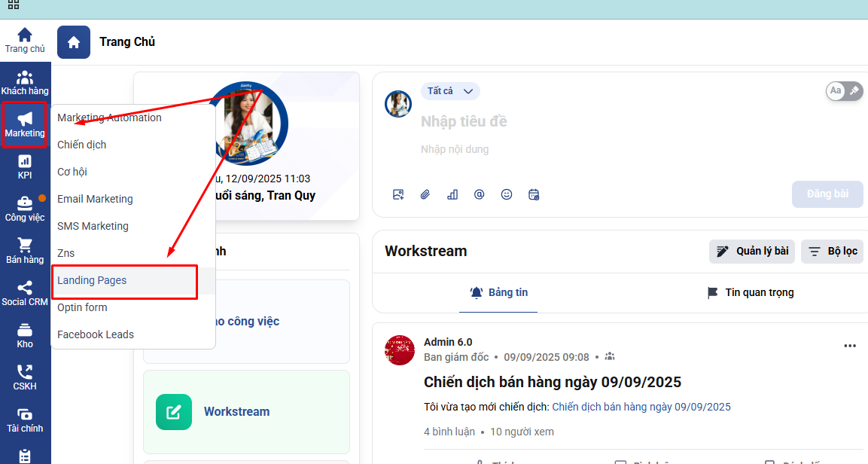The height and width of the screenshot is (464, 868).
Task: Click the small avatar in the post composer
Action: coord(398,104)
